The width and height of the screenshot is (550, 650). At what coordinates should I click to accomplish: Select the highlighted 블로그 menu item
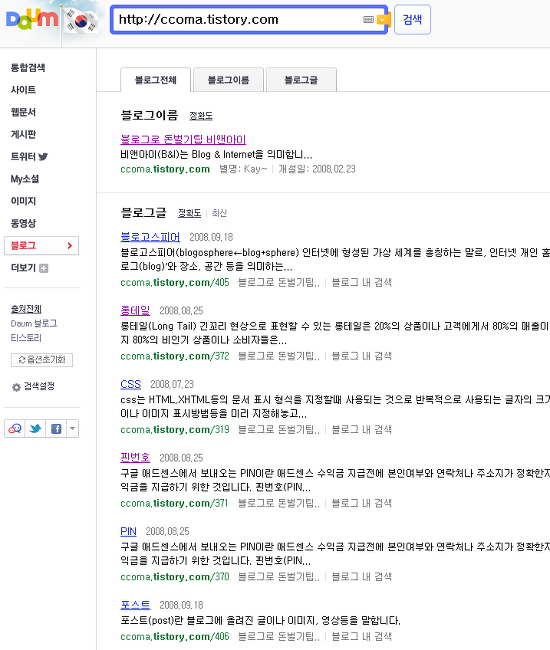(41, 245)
